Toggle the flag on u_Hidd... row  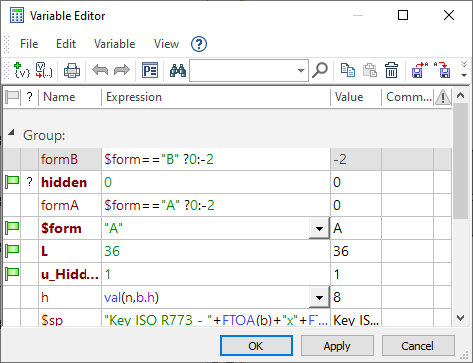(12, 274)
